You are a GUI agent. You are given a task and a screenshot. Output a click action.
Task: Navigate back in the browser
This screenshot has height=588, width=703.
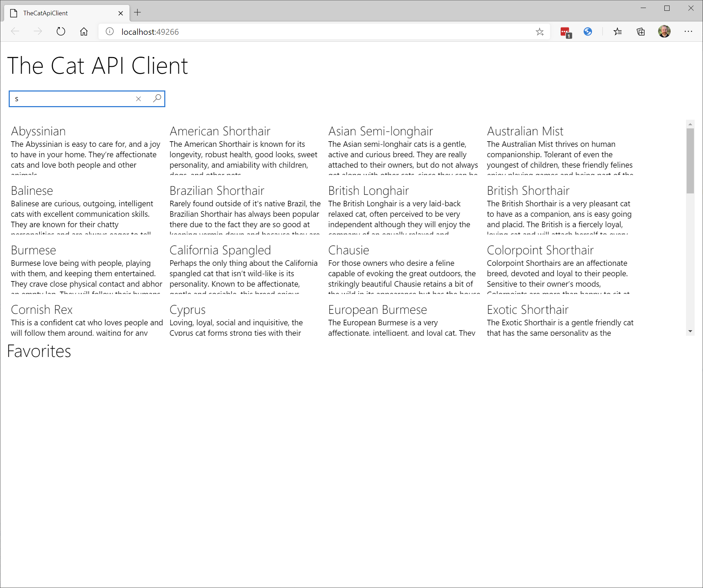(15, 31)
